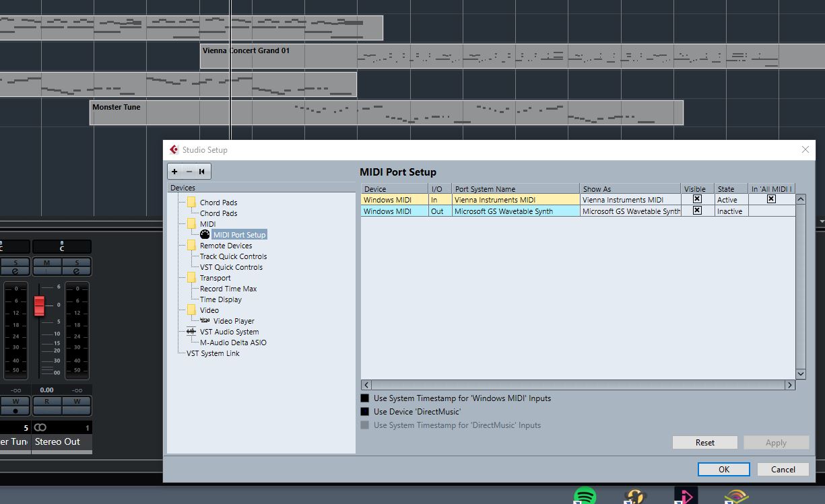Click the Monster Tune channel pan control

(15, 247)
